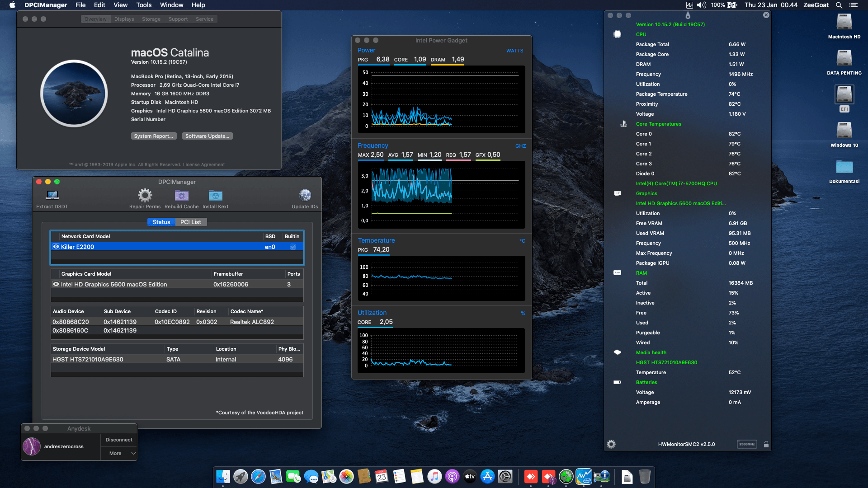Open Photos app from the Dock
Screen dimensions: 868x488
[346, 476]
